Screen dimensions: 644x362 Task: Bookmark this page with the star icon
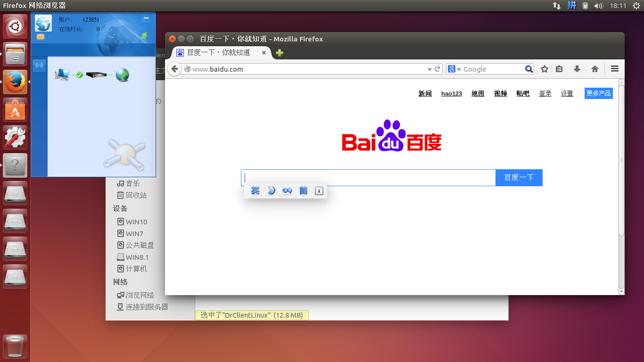pos(545,69)
